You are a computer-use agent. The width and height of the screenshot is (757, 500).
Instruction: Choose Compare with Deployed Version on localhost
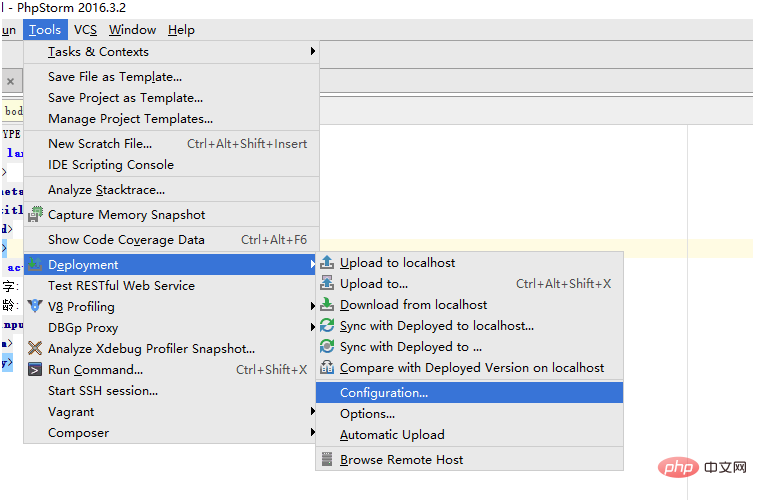pyautogui.click(x=469, y=368)
